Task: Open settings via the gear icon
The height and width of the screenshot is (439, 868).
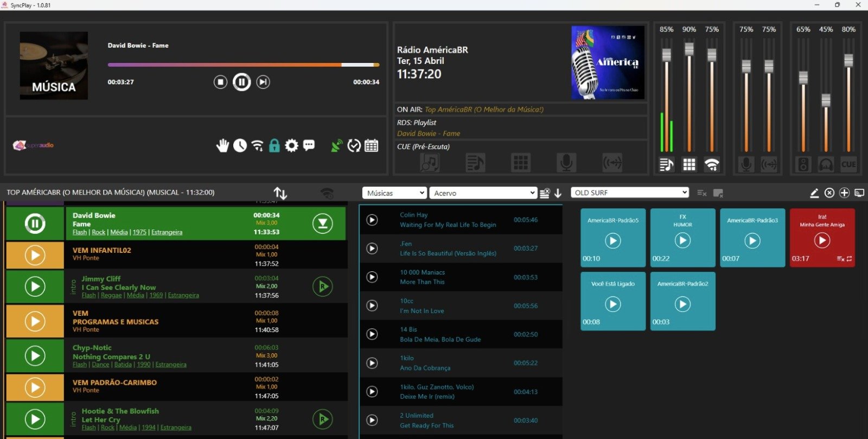Action: [x=292, y=145]
